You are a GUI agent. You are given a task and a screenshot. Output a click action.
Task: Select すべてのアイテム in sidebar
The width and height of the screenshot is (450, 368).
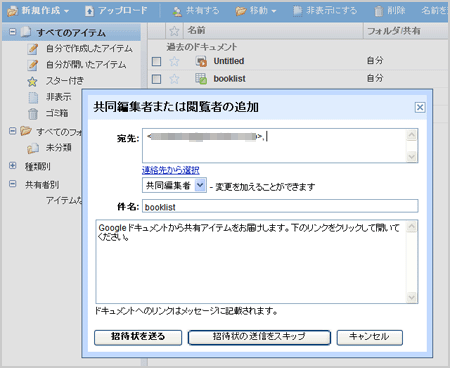[71, 33]
